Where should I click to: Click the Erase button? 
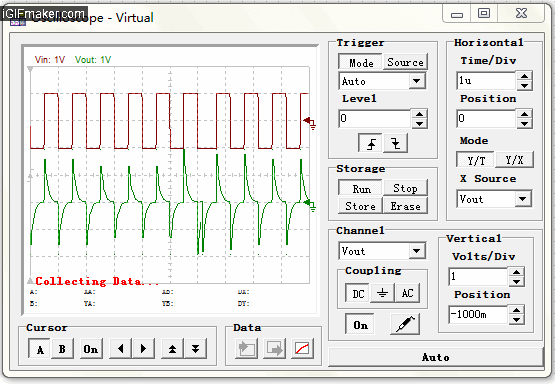(x=405, y=206)
